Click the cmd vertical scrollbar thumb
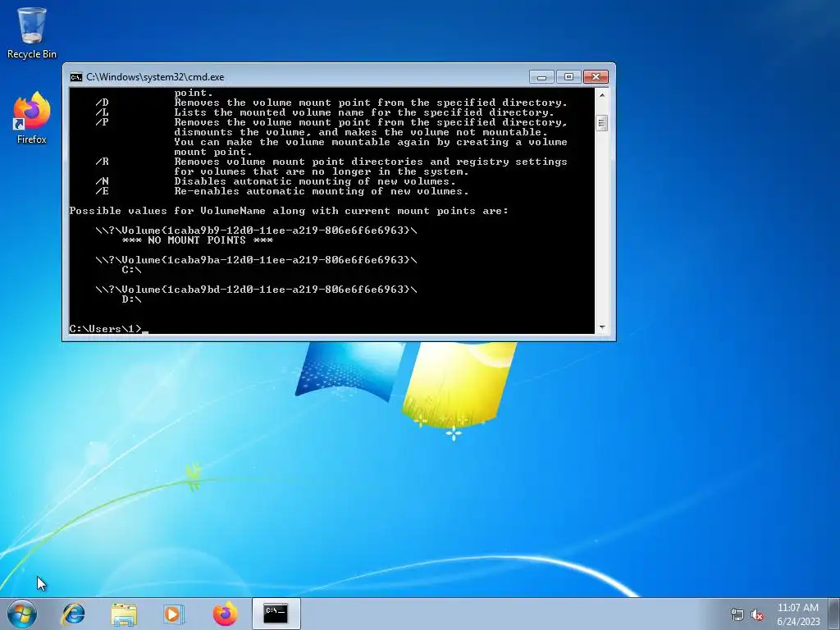The height and width of the screenshot is (630, 840). tap(602, 123)
